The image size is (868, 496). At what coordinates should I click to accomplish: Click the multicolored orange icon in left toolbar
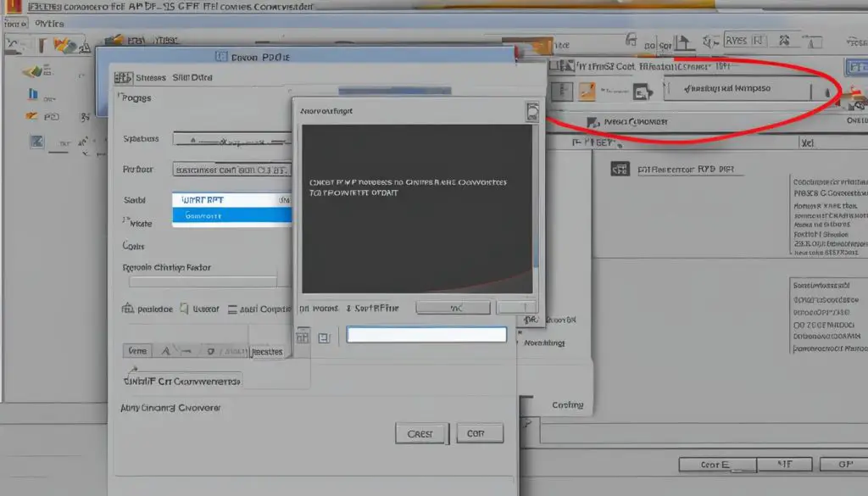(x=64, y=45)
